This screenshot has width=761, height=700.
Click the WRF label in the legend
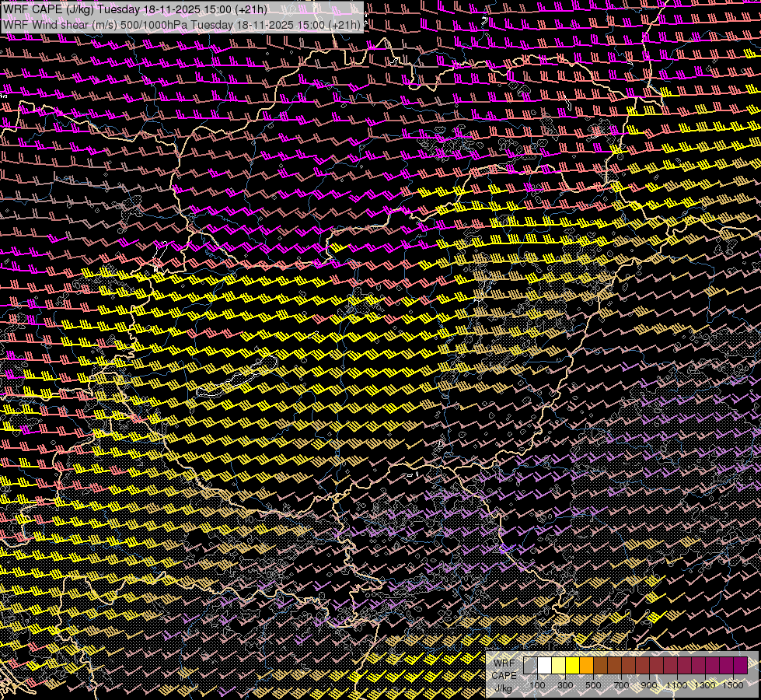504,663
